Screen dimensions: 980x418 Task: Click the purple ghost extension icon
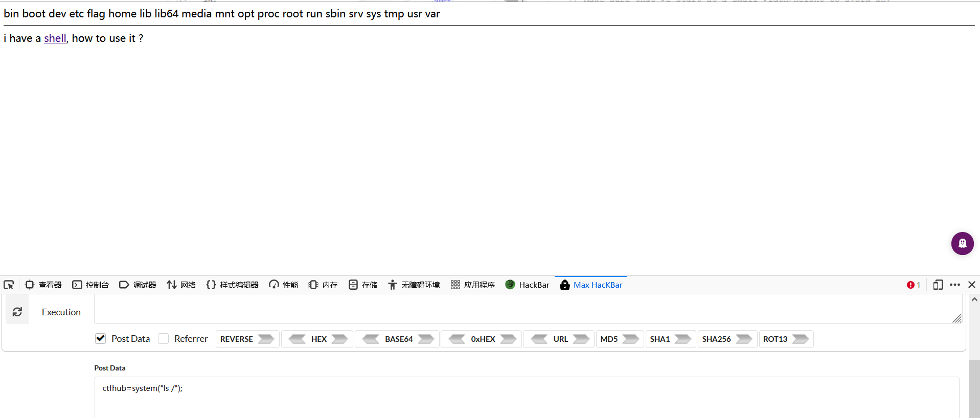tap(962, 243)
